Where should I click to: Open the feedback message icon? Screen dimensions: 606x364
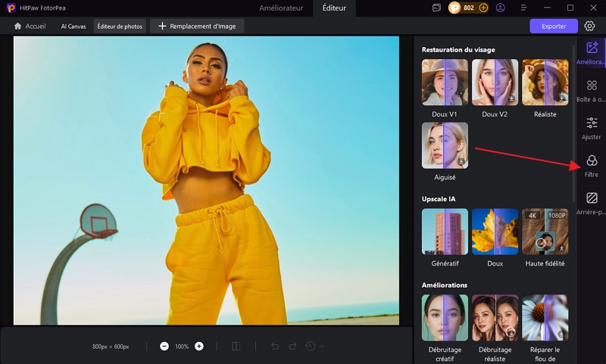point(436,8)
